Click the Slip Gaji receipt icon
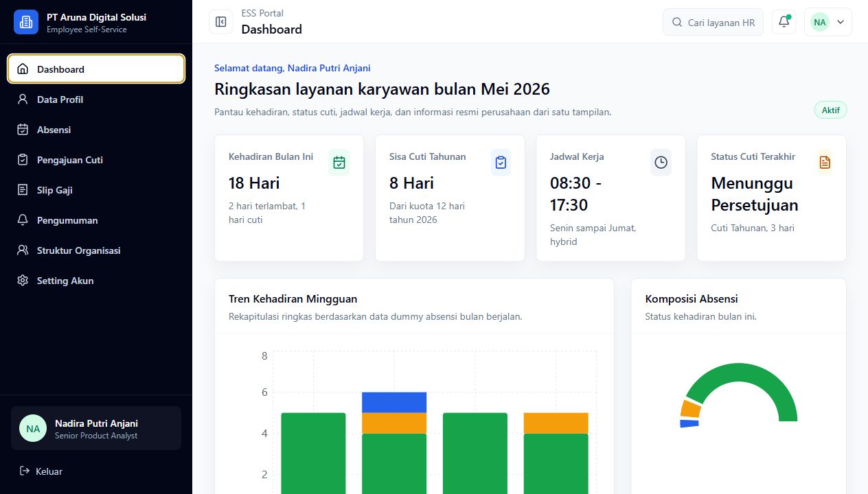 pyautogui.click(x=23, y=190)
